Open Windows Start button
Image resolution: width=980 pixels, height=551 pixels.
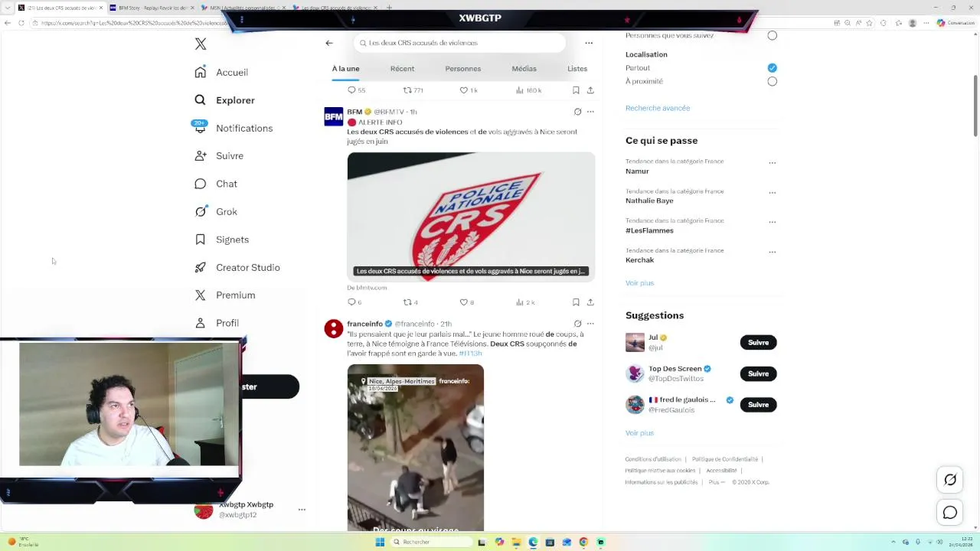(x=380, y=542)
